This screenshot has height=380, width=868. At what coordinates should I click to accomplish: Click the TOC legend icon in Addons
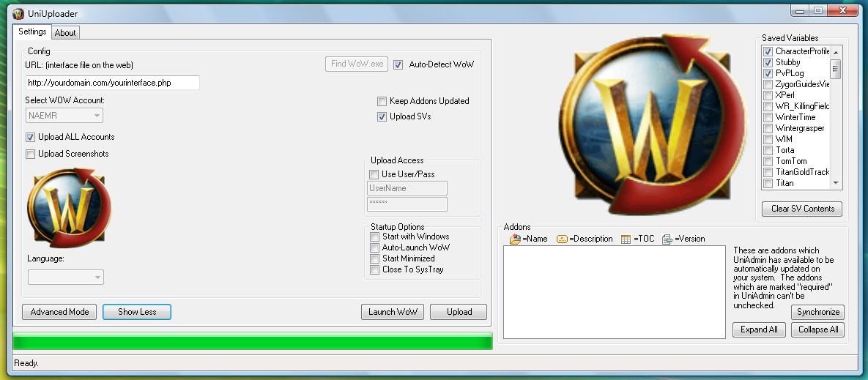coord(626,239)
